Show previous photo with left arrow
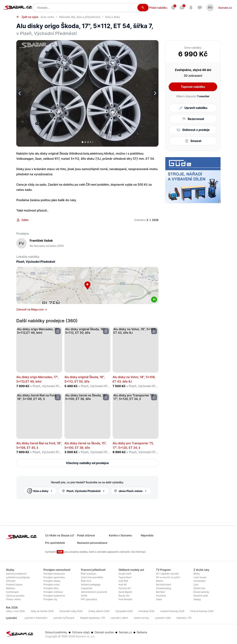The width and height of the screenshot is (237, 644). [x=20, y=93]
